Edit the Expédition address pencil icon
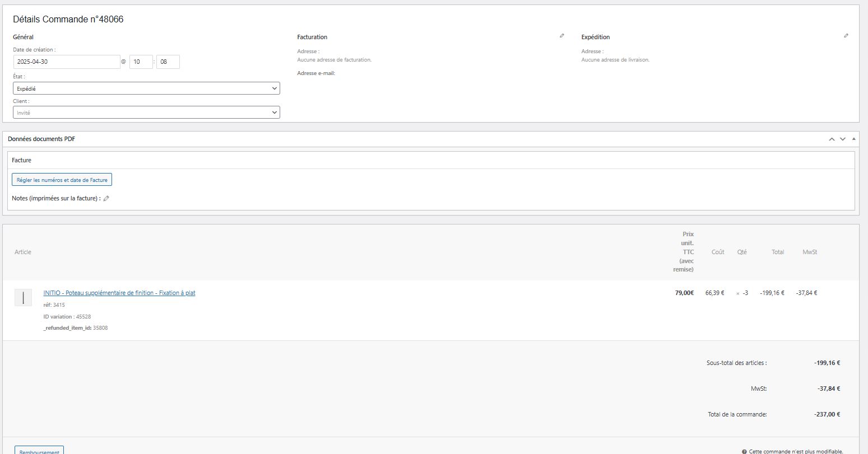Image resolution: width=868 pixels, height=454 pixels. [846, 36]
